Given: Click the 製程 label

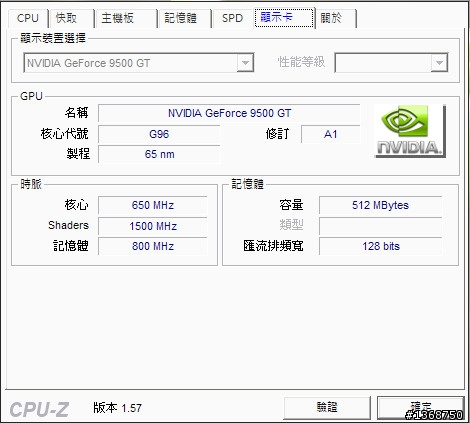Looking at the screenshot, I should pyautogui.click(x=78, y=154).
